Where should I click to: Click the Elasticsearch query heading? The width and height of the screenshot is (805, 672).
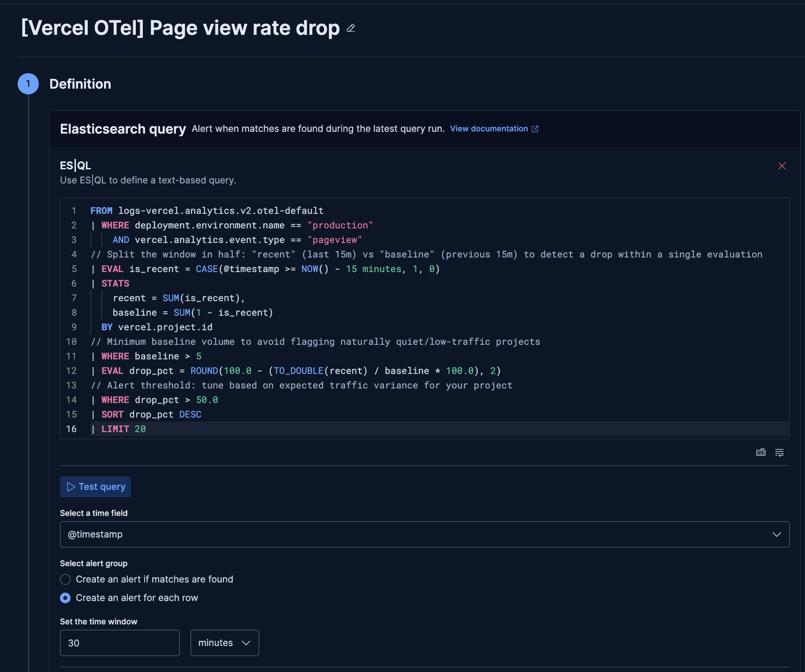(123, 129)
